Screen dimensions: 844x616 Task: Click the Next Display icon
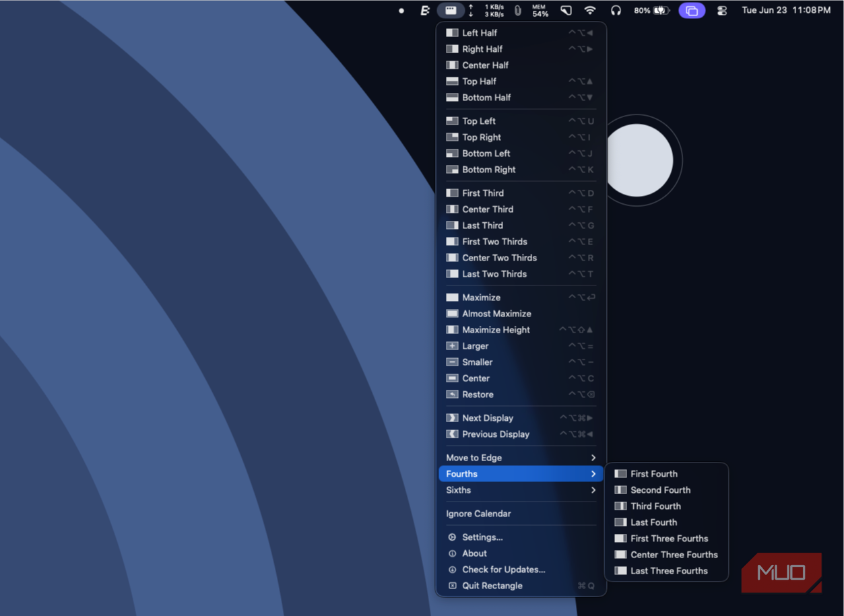point(452,418)
